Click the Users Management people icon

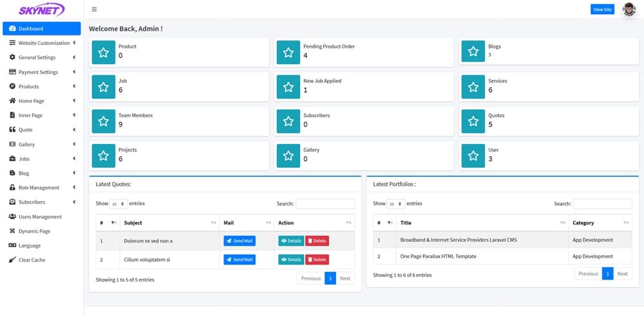(12, 217)
